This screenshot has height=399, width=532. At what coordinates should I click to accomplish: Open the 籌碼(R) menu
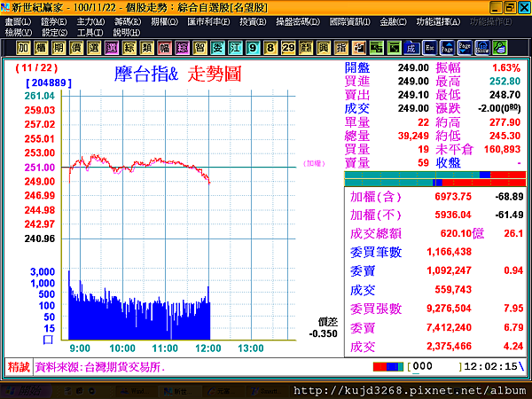pos(128,22)
